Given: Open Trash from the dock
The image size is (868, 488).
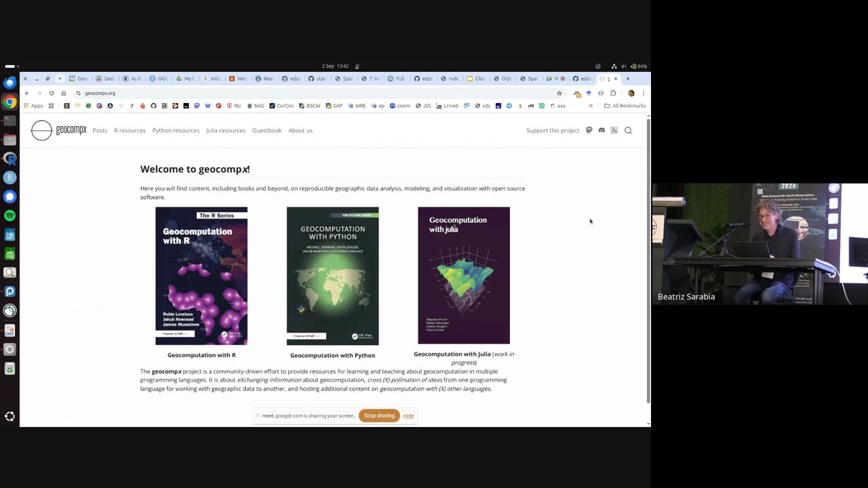Looking at the screenshot, I should coord(9,369).
